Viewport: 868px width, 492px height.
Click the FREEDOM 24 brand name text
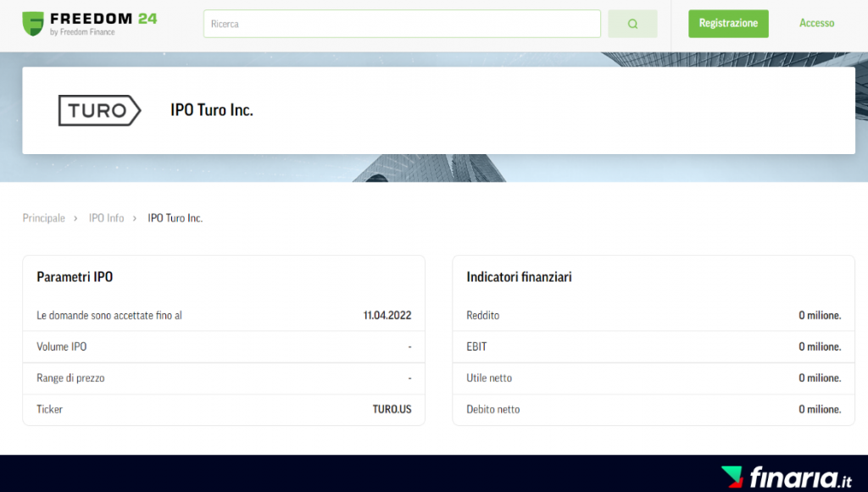click(x=103, y=19)
